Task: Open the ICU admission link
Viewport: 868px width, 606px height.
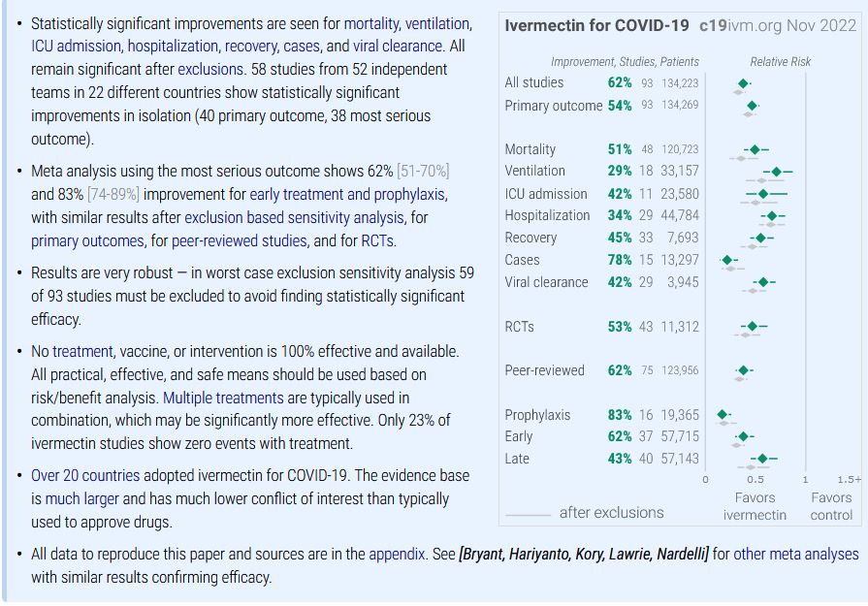Action: pyautogui.click(x=76, y=46)
